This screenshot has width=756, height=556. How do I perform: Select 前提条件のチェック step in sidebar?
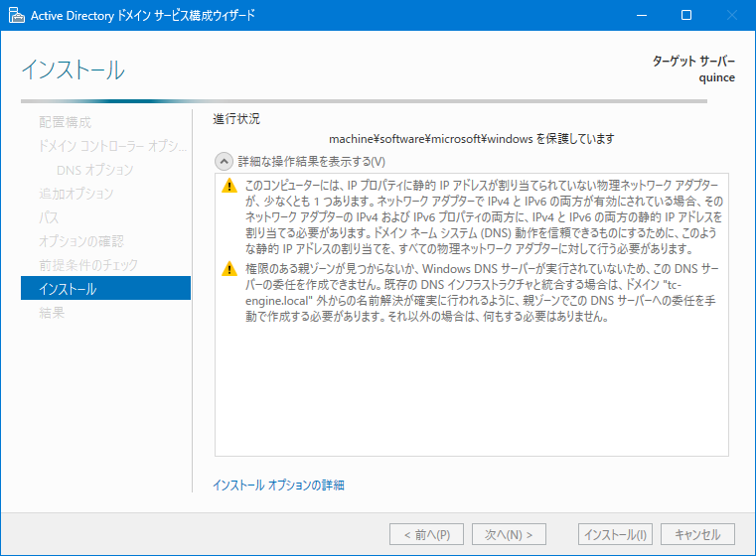pos(88,264)
